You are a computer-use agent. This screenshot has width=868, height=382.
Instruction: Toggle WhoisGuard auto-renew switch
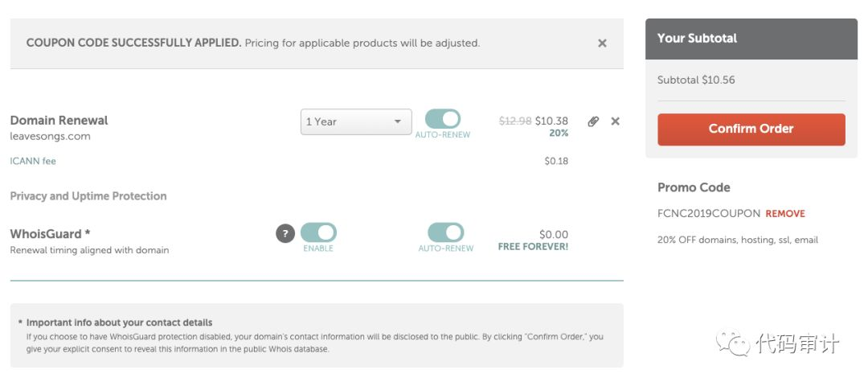(445, 232)
